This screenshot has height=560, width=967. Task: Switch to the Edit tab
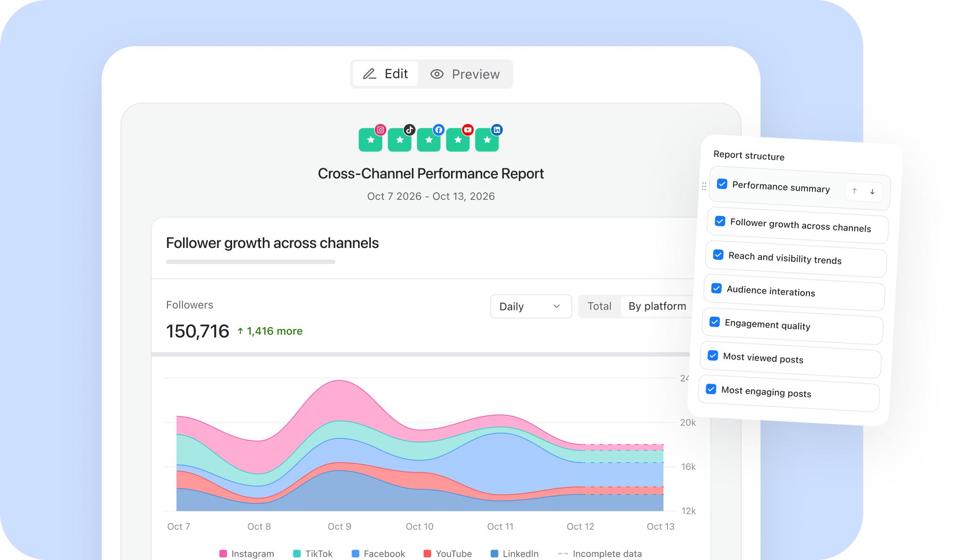[385, 74]
